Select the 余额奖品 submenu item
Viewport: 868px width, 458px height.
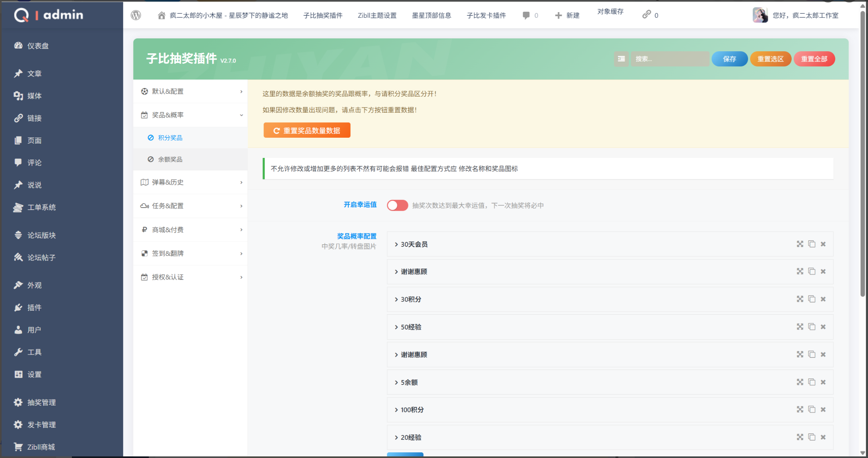pyautogui.click(x=191, y=159)
